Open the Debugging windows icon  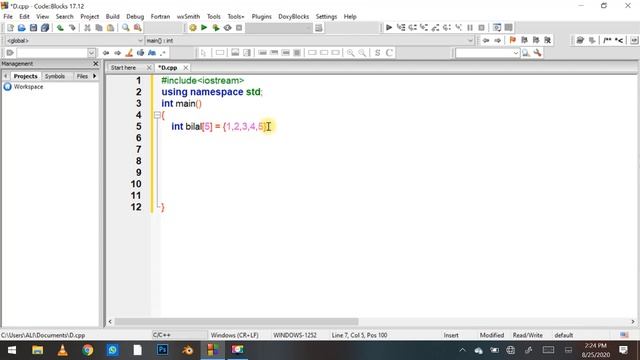click(497, 28)
